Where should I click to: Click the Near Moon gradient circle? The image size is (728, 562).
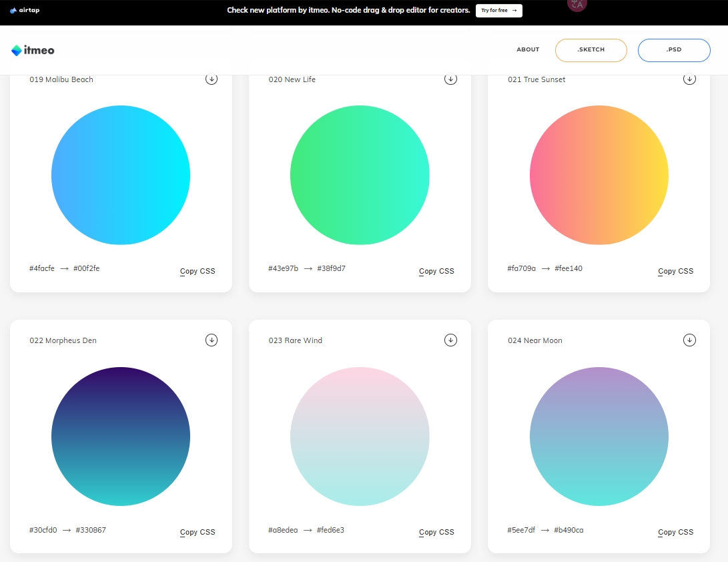point(599,437)
